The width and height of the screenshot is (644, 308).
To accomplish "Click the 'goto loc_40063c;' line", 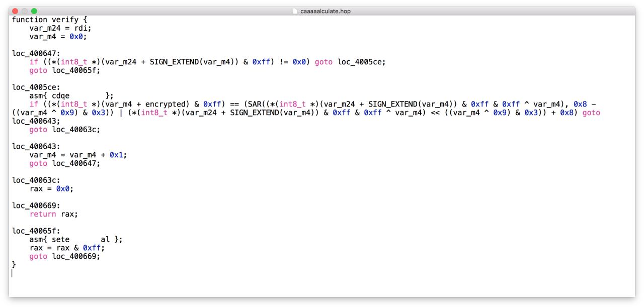I will click(x=65, y=130).
